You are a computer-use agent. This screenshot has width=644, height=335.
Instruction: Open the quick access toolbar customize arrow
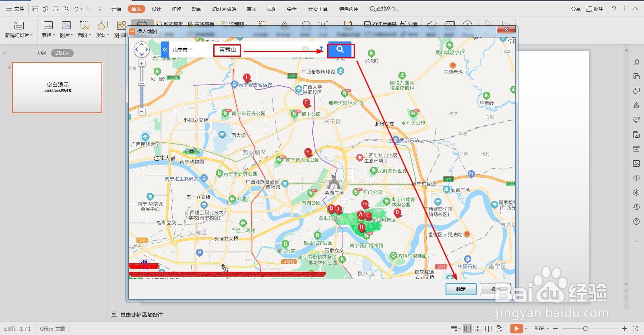coord(99,9)
